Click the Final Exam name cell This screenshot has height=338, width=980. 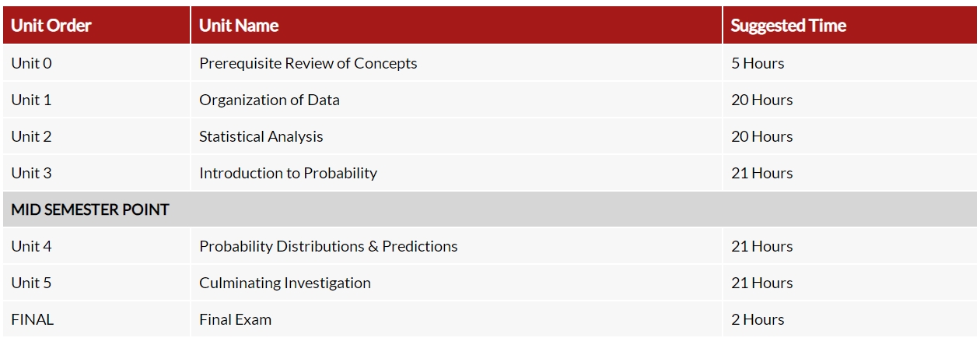457,319
